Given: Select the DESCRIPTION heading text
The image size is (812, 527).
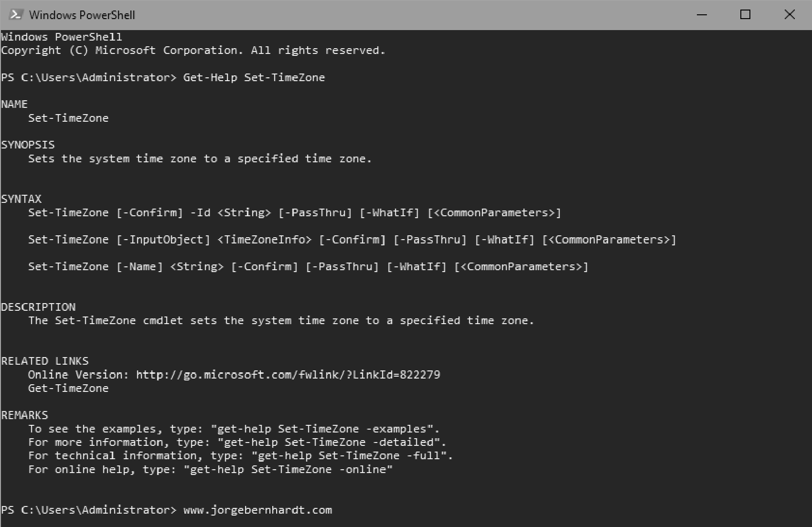Looking at the screenshot, I should click(x=39, y=306).
